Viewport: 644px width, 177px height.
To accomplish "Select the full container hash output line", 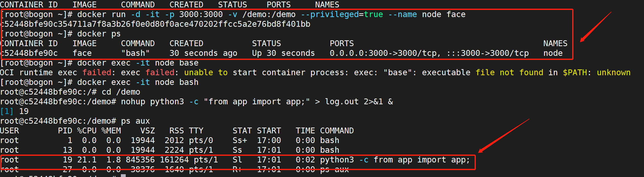I will (155, 24).
